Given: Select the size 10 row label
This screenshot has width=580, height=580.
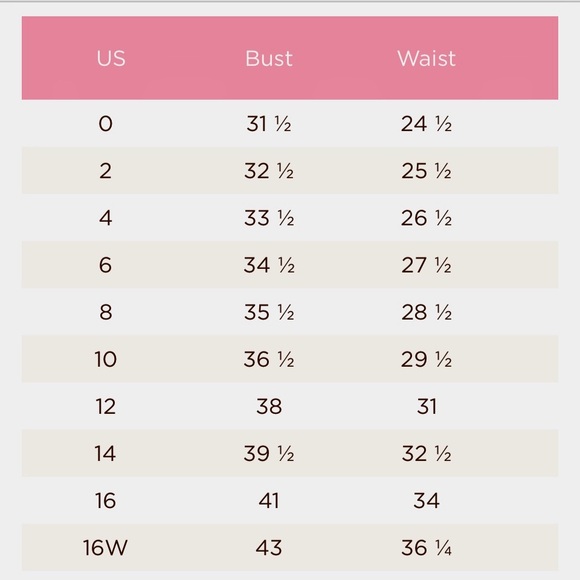Looking at the screenshot, I should coord(105,359).
